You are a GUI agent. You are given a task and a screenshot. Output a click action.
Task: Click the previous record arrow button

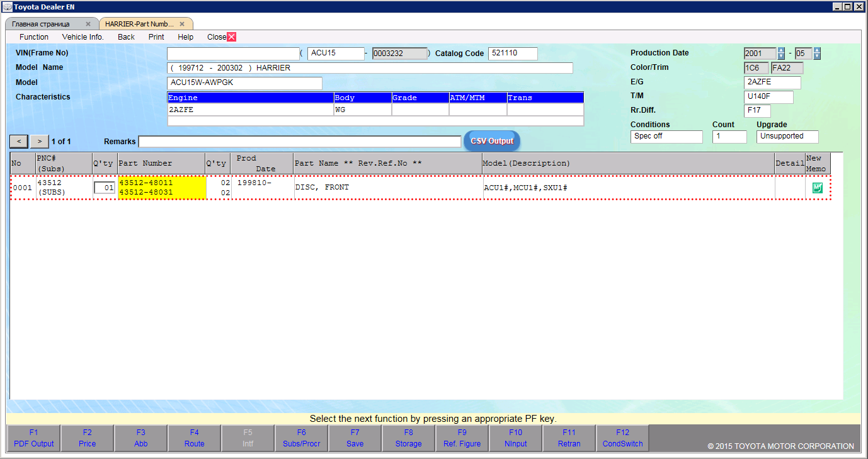[x=18, y=141]
